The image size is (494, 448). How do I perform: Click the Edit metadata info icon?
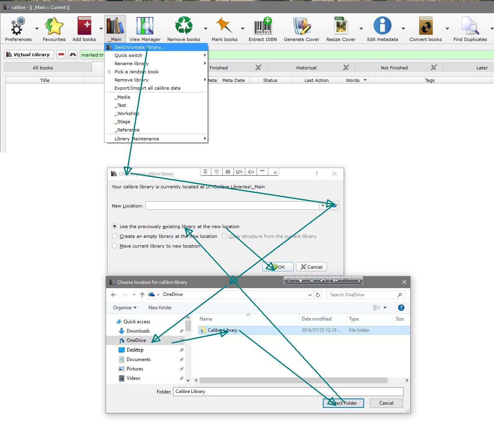coord(382,26)
